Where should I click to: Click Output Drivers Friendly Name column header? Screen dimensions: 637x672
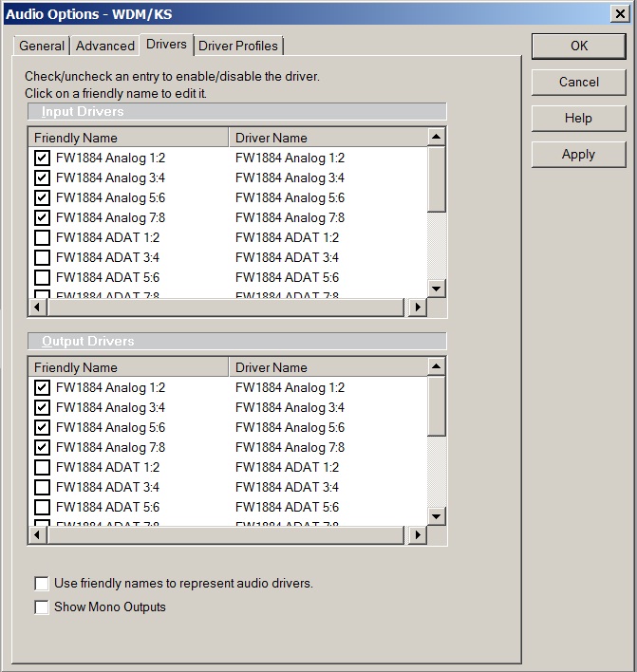(x=128, y=367)
